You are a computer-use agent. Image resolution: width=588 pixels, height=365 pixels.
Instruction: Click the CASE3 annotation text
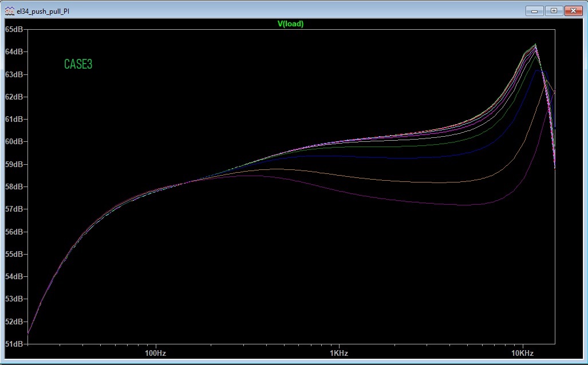click(x=78, y=64)
